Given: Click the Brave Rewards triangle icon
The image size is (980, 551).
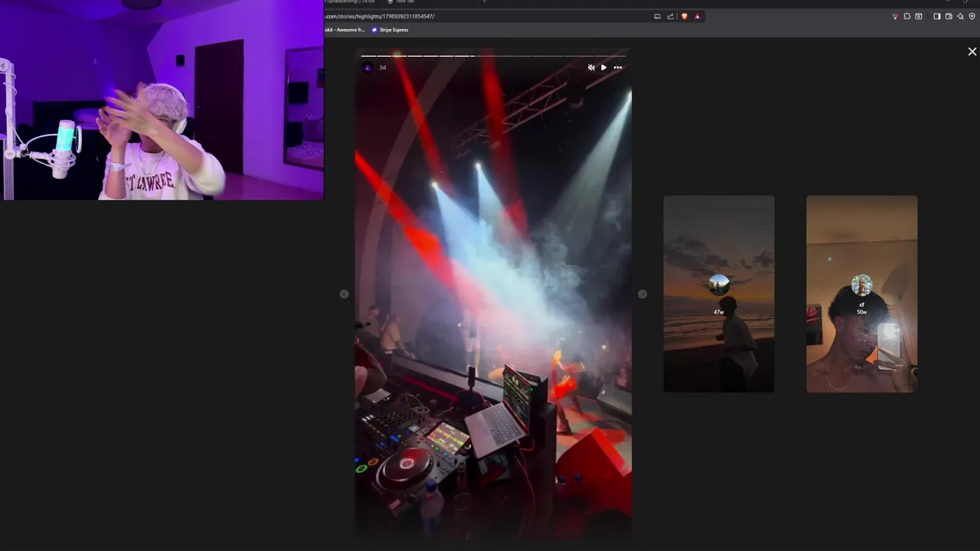Looking at the screenshot, I should click(x=697, y=16).
